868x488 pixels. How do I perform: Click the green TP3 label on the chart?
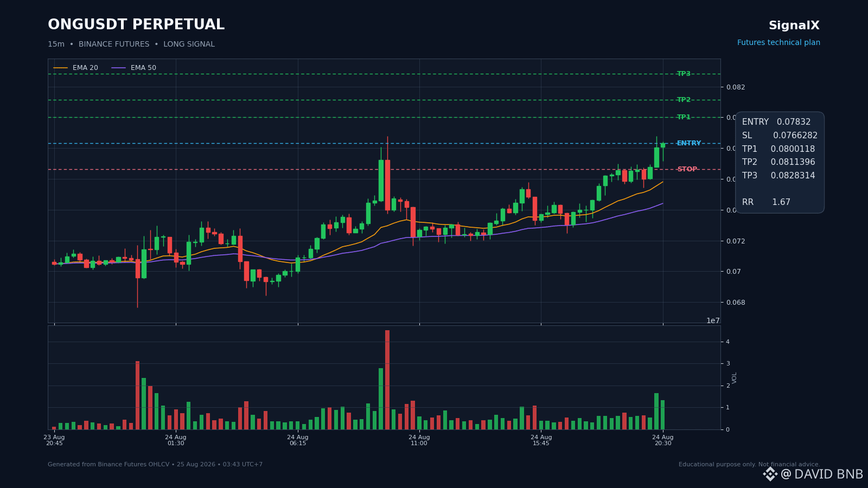tap(684, 74)
